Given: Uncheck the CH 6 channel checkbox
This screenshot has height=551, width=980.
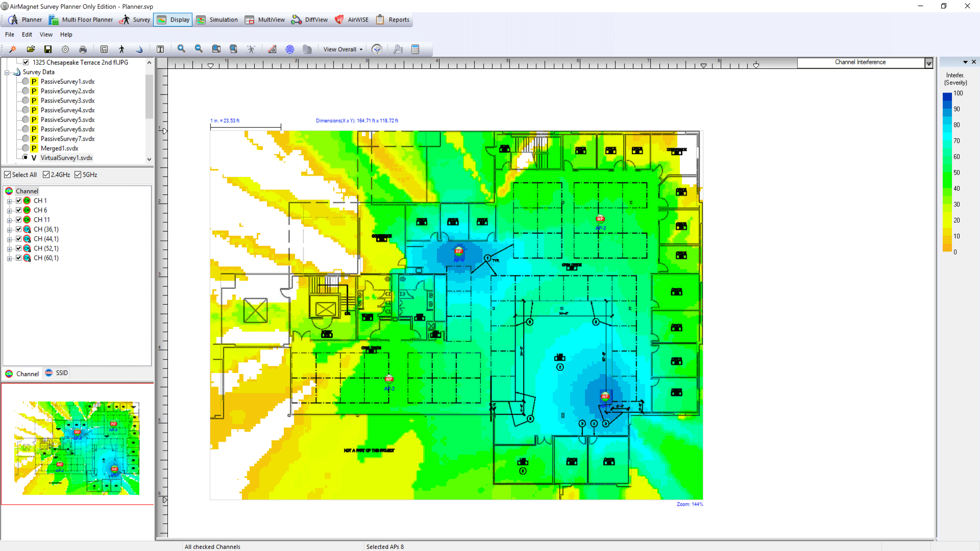Looking at the screenshot, I should pos(18,210).
